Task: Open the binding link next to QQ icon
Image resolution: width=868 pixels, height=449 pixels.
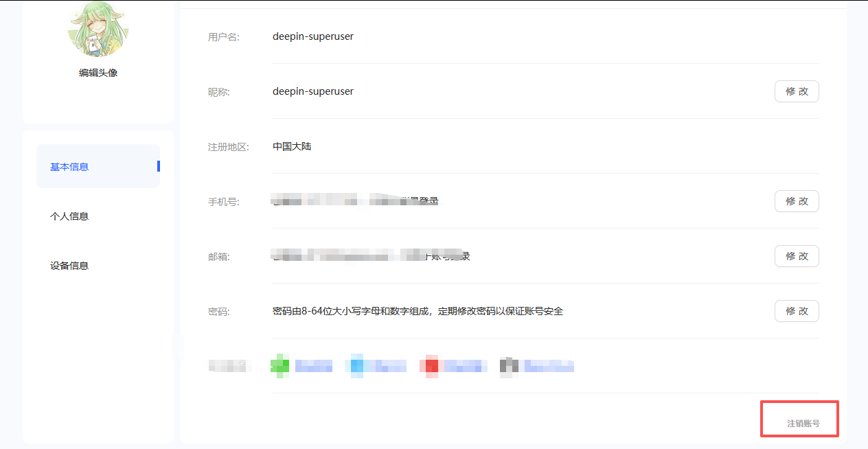Action: coord(387,365)
